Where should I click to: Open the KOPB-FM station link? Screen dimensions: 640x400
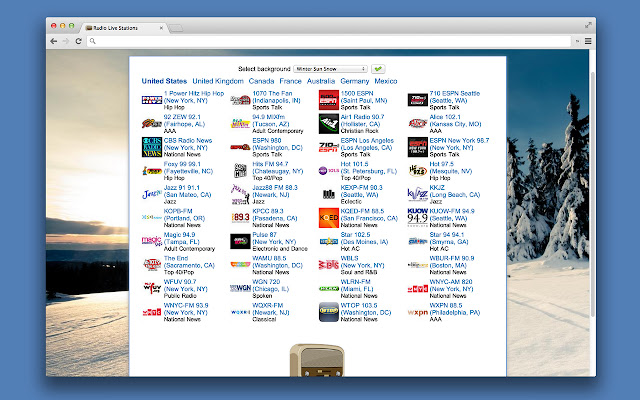pos(184,214)
